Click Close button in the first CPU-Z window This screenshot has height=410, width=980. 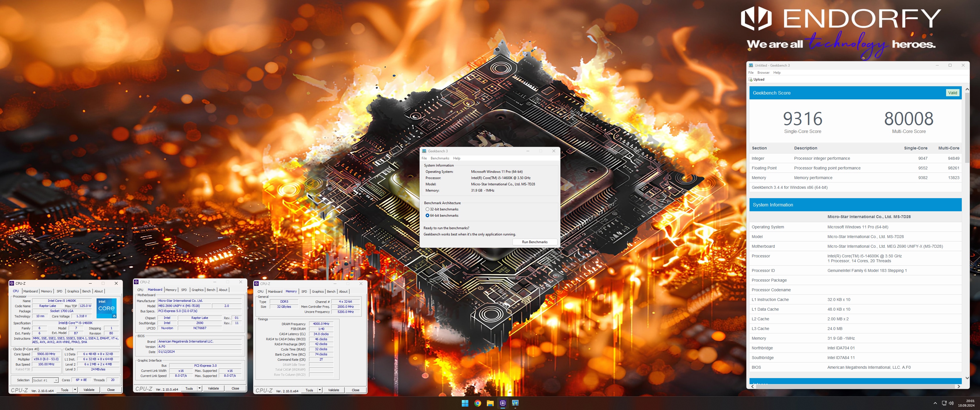(x=111, y=390)
